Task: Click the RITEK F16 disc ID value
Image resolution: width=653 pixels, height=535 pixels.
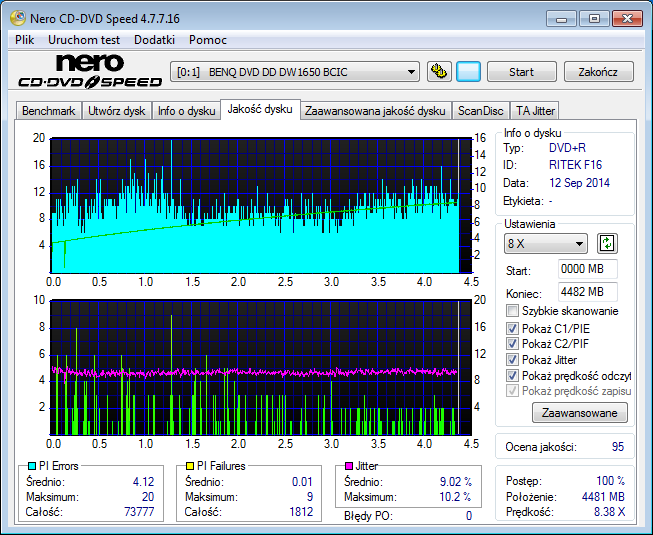Action: click(575, 165)
